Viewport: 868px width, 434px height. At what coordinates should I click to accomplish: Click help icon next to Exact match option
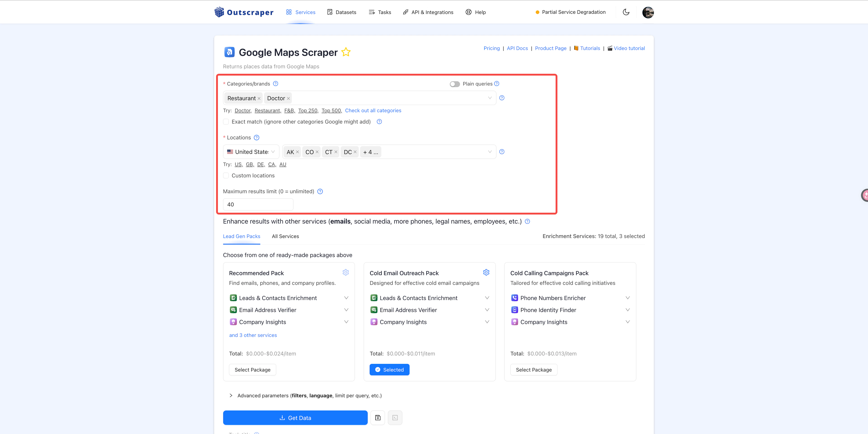coord(379,122)
